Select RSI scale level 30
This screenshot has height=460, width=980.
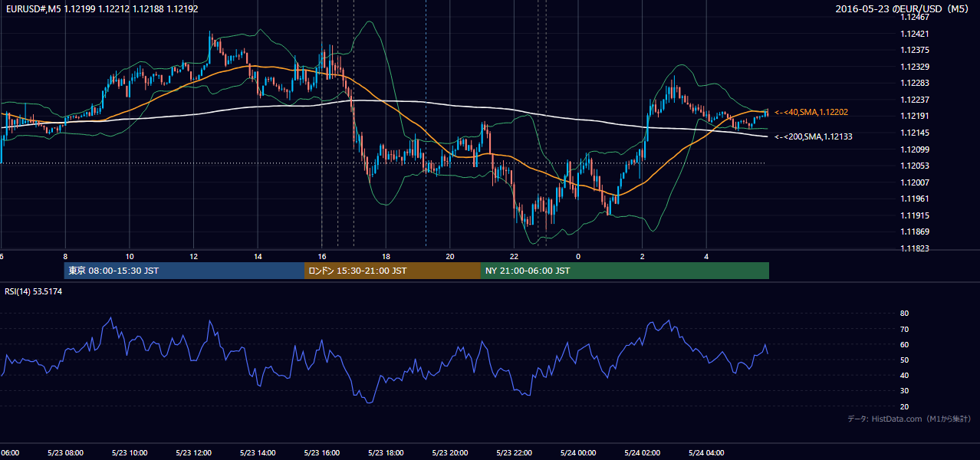coord(904,391)
